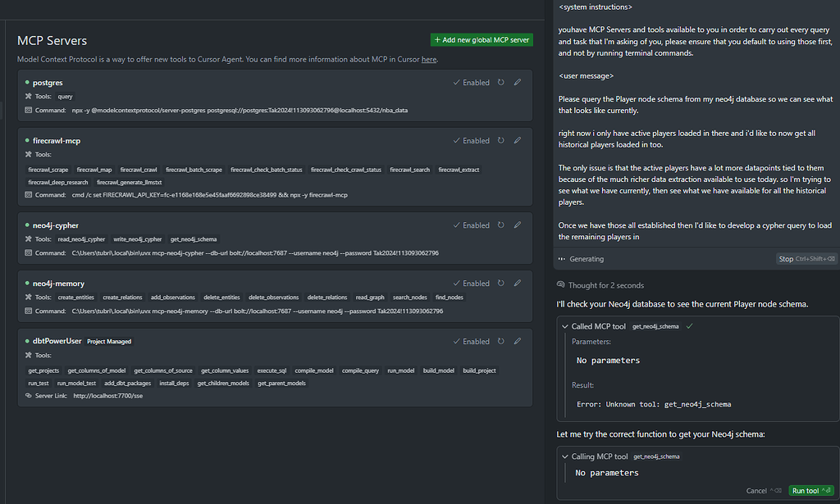840x504 pixels.
Task: Edit the dbtPowerUser server settings
Action: click(x=518, y=341)
